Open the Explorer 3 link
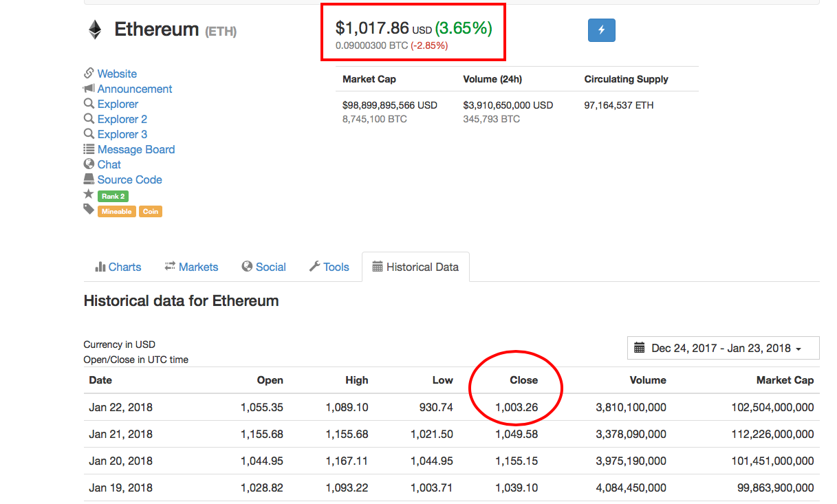Screen dimensions: 837x504 122,134
